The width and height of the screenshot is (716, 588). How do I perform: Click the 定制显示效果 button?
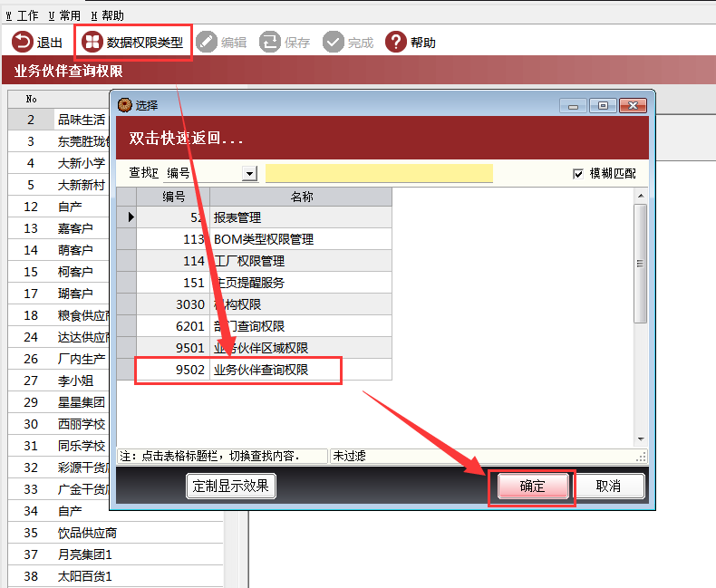click(x=230, y=486)
